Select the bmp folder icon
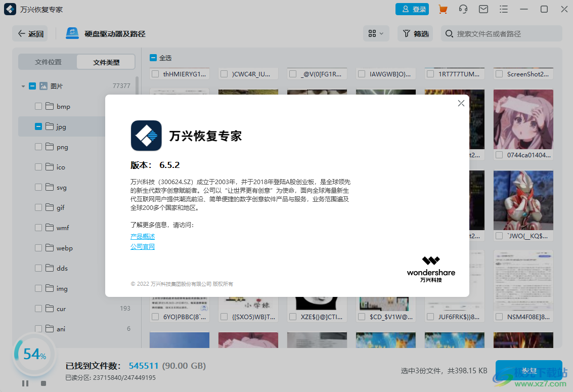573x392 pixels. [x=50, y=106]
